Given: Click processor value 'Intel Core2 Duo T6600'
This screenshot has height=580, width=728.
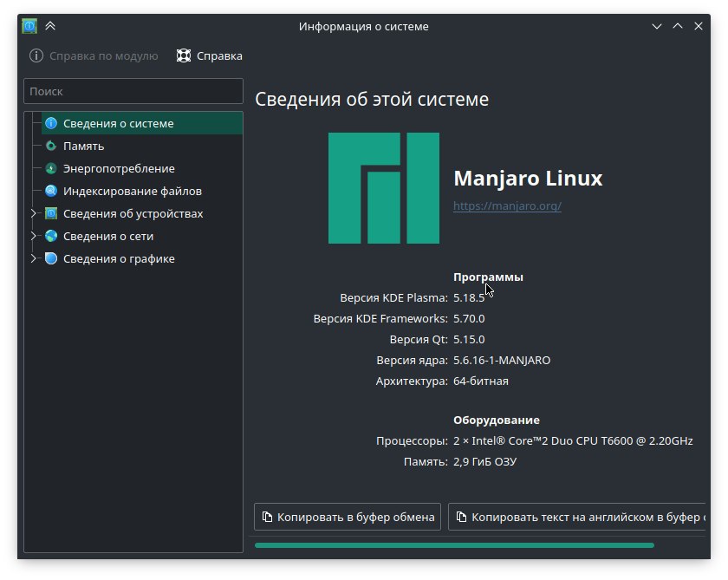Looking at the screenshot, I should pyautogui.click(x=573, y=440).
